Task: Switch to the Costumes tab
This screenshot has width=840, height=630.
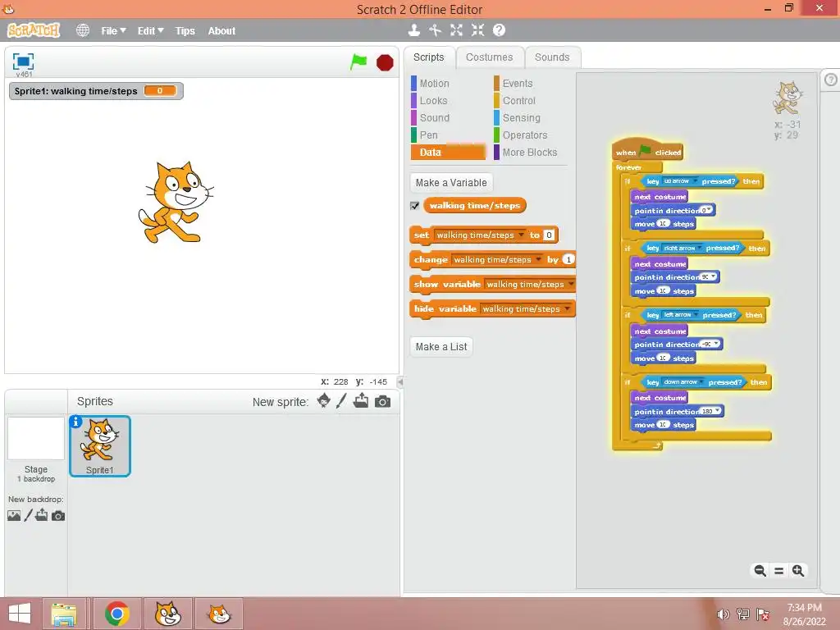Action: [489, 57]
